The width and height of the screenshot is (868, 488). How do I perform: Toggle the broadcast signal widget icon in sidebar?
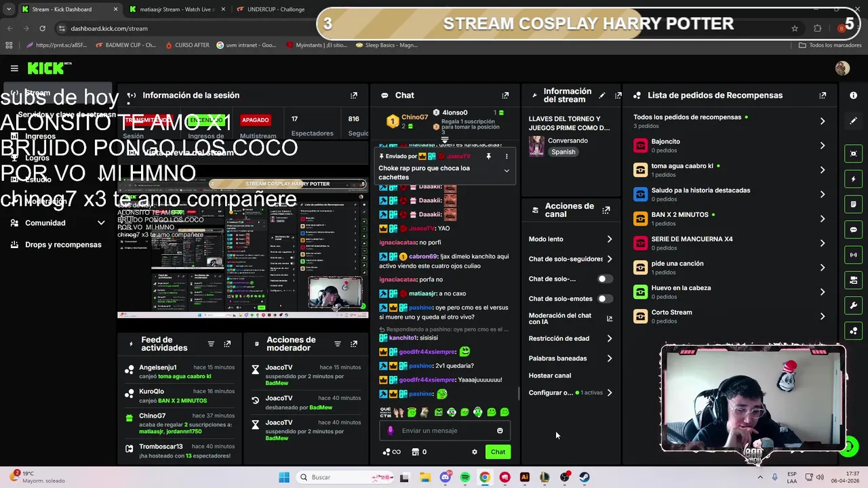click(853, 255)
